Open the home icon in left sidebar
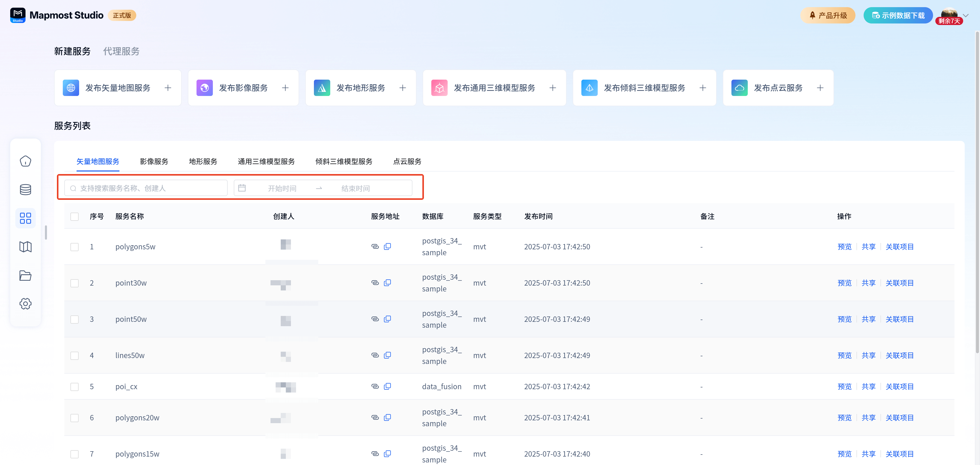This screenshot has height=465, width=980. [x=26, y=161]
